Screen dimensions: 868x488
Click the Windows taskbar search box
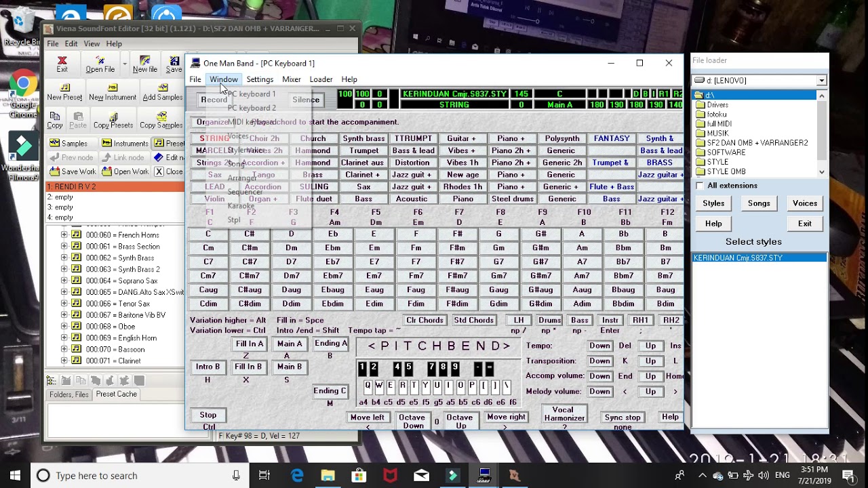coord(138,475)
